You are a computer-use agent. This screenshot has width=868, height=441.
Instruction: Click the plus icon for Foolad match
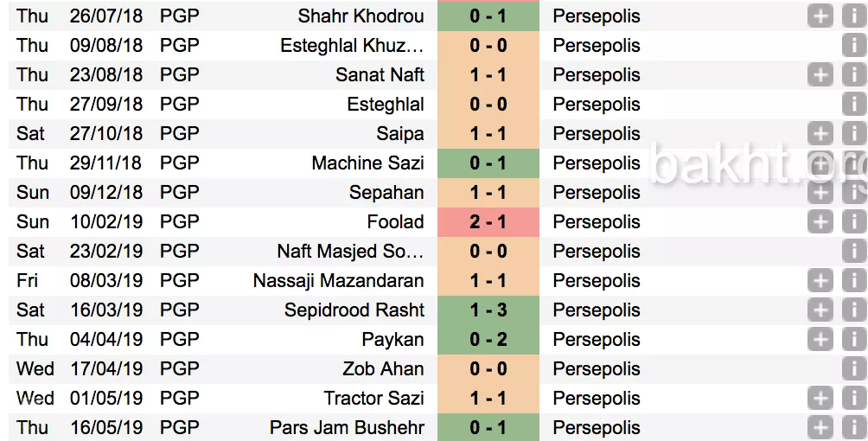coord(820,222)
